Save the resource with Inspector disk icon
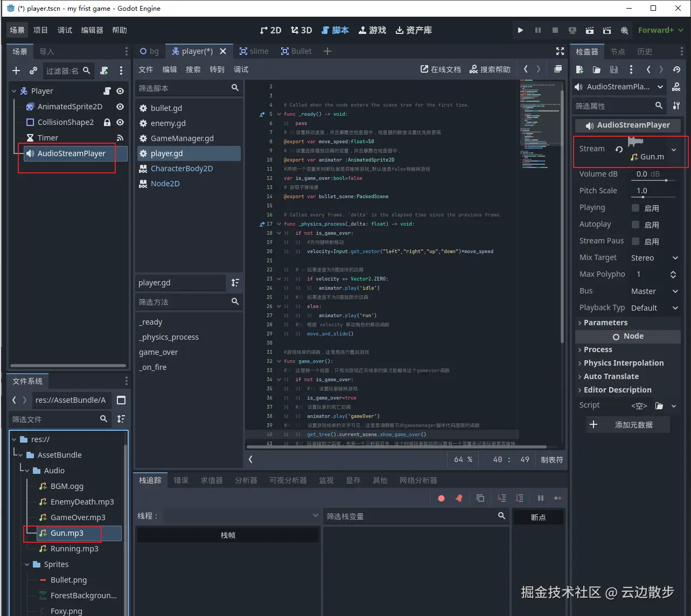 pyautogui.click(x=614, y=69)
